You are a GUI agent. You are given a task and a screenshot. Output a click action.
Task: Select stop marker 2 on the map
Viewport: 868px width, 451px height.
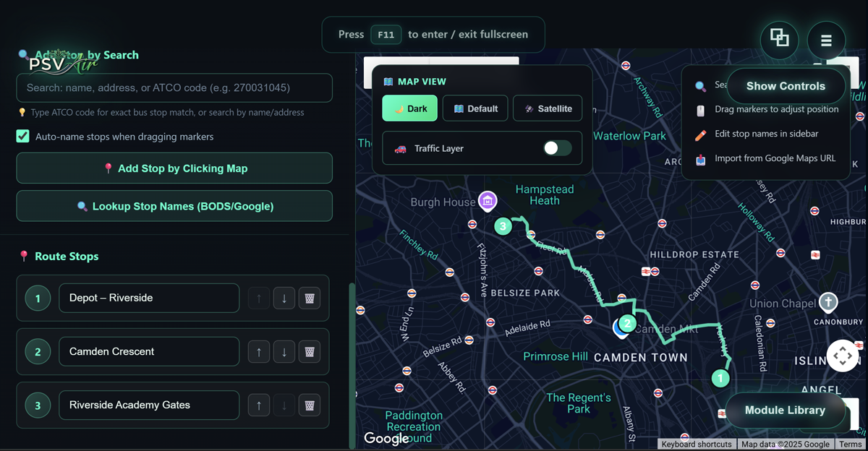point(628,324)
